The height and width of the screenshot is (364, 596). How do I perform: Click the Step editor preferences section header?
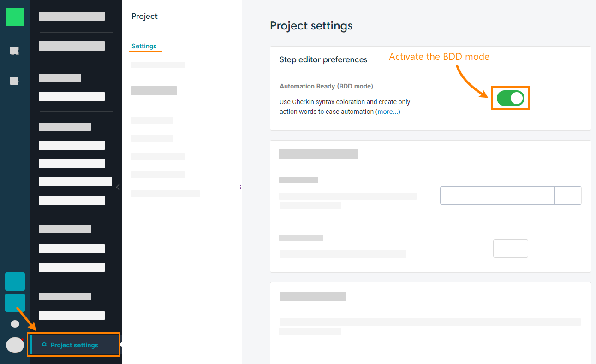[323, 59]
